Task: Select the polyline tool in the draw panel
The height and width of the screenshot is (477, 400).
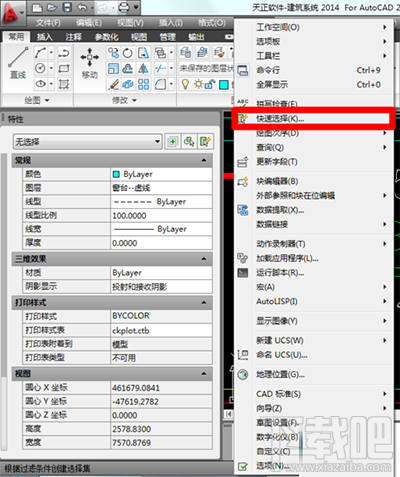Action: click(x=64, y=53)
